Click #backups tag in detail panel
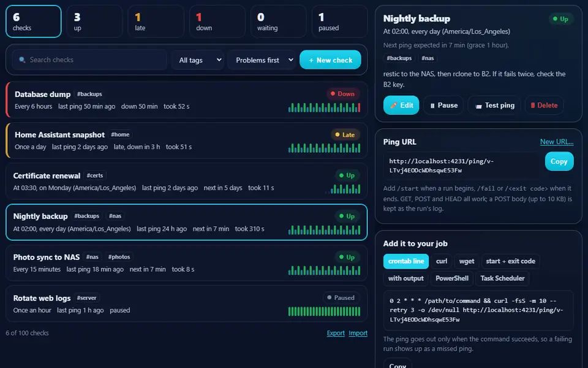Screen dimensions: 588x368 tap(399, 58)
